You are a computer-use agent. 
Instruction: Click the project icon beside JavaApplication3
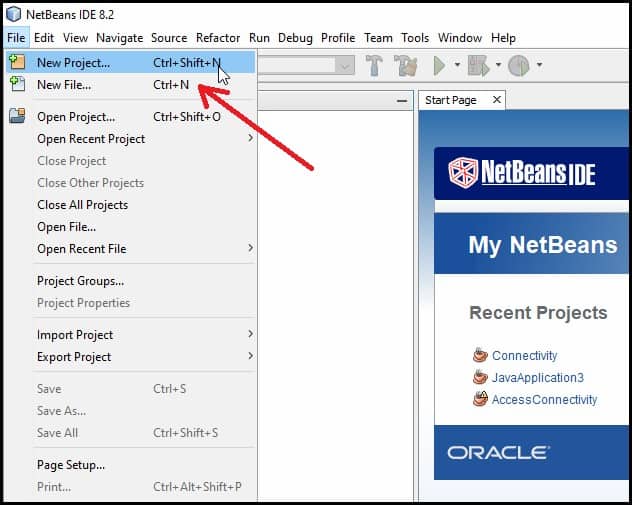click(x=480, y=377)
